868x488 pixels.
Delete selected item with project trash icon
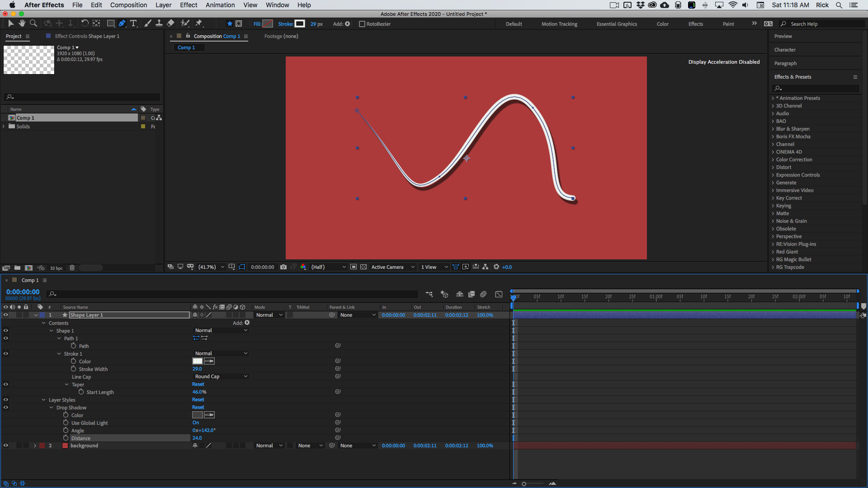(72, 268)
